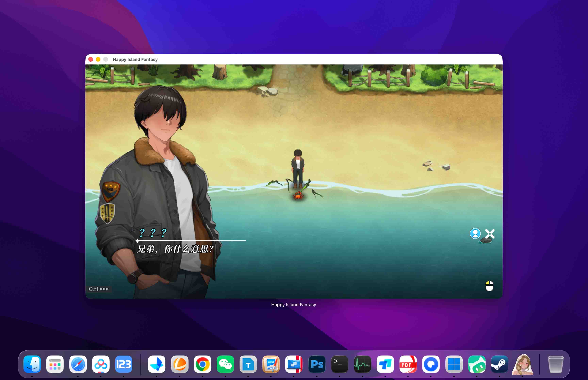Select the small player character on the beach
This screenshot has width=588, height=380.
(298, 169)
